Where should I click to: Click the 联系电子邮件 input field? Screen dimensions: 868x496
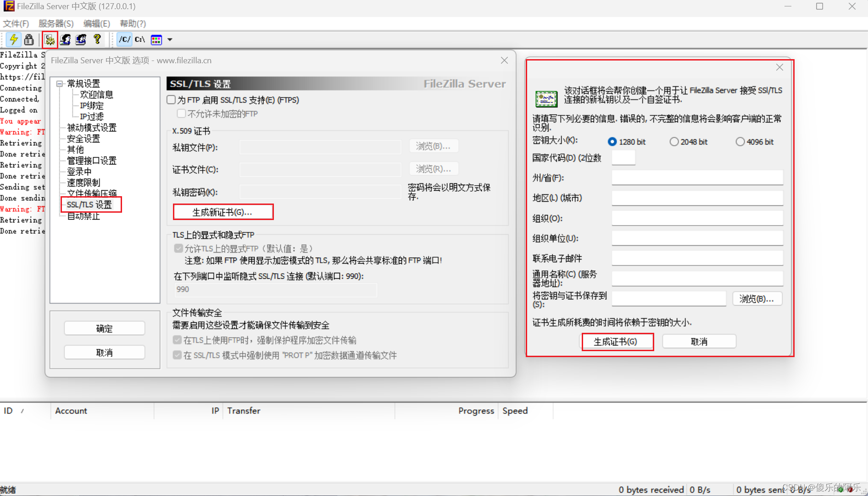click(697, 258)
